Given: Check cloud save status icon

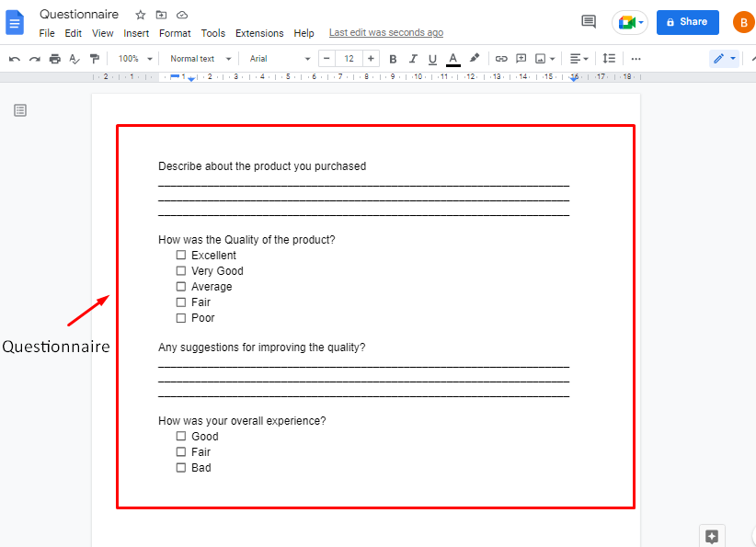Looking at the screenshot, I should pyautogui.click(x=182, y=15).
